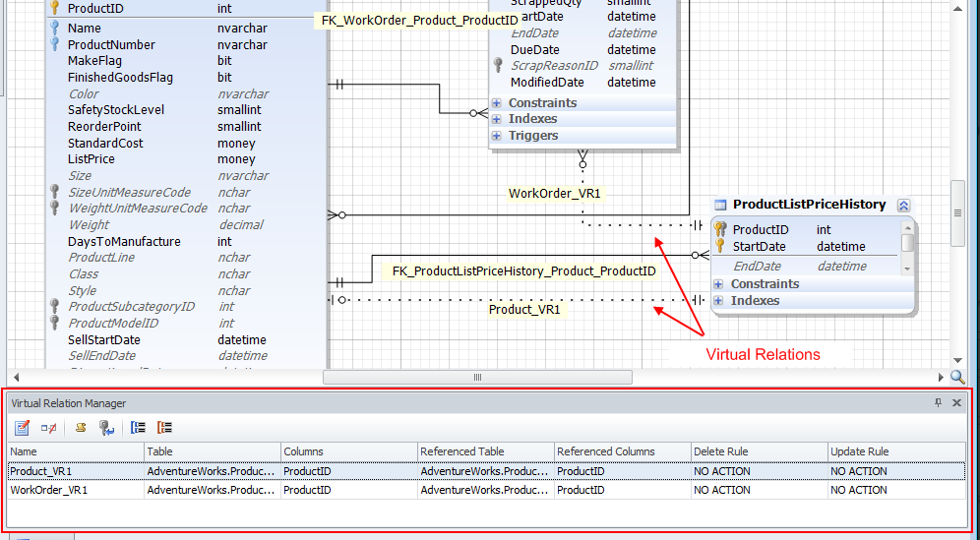Expand Indexes in the WorkOrder table
This screenshot has width=980, height=540.
tap(496, 119)
